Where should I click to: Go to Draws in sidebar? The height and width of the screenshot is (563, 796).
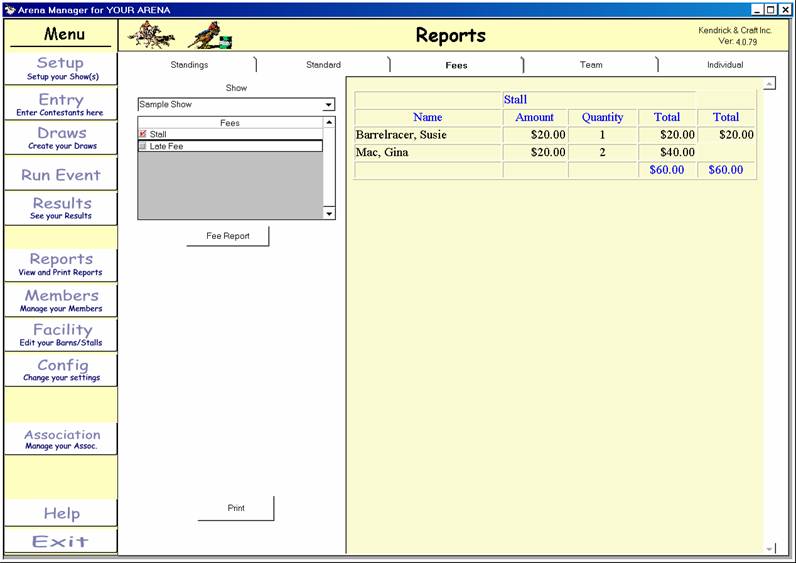tap(60, 138)
